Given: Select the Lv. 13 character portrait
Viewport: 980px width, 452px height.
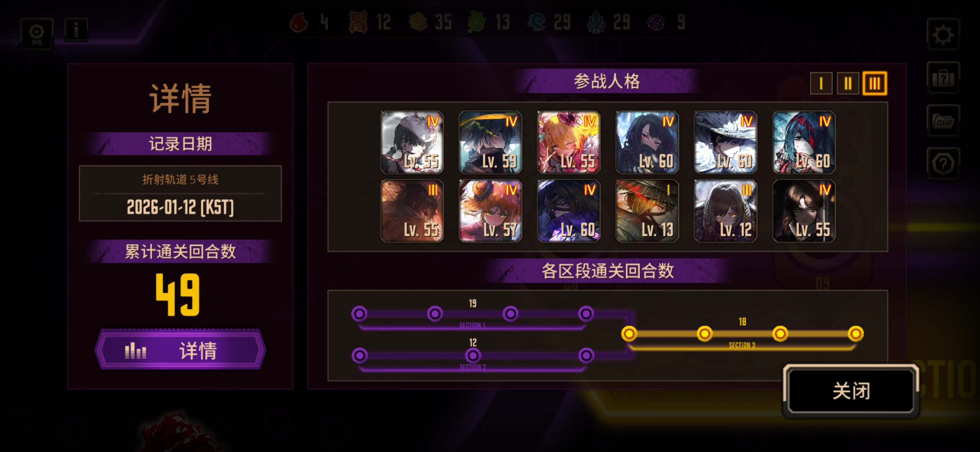Looking at the screenshot, I should [647, 211].
